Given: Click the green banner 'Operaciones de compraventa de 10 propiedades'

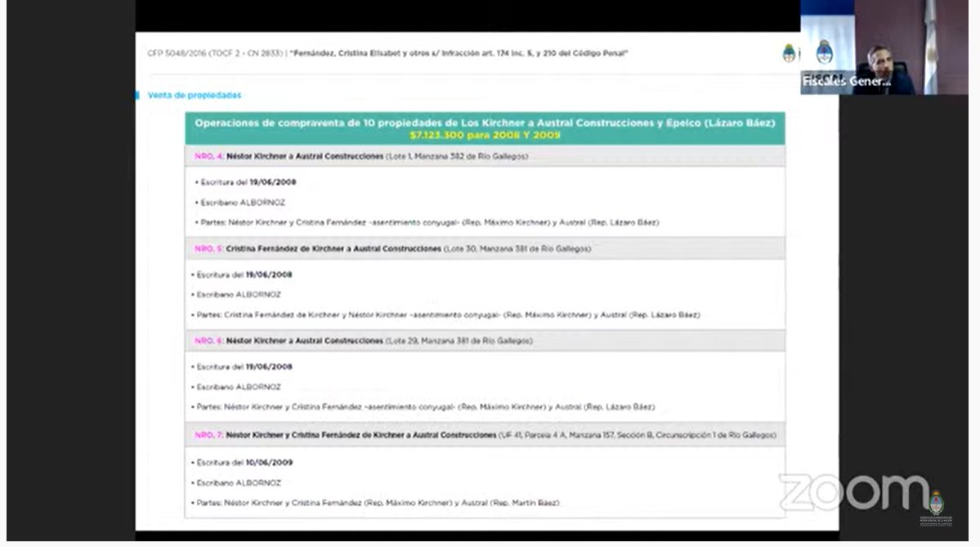Looking at the screenshot, I should [485, 128].
